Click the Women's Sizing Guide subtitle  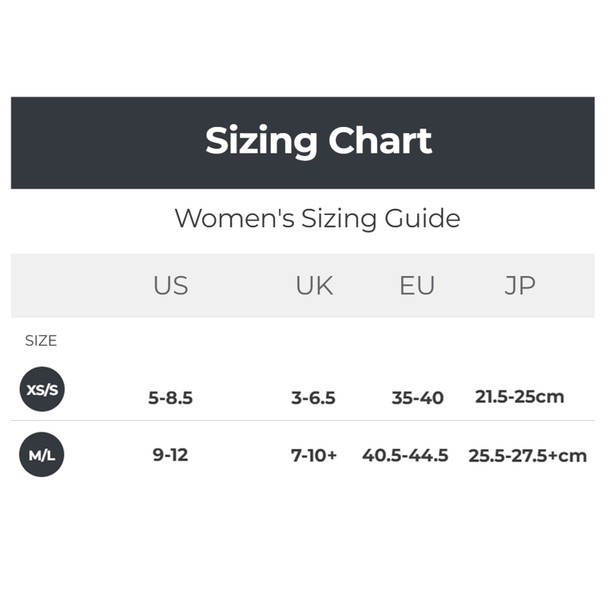[318, 218]
